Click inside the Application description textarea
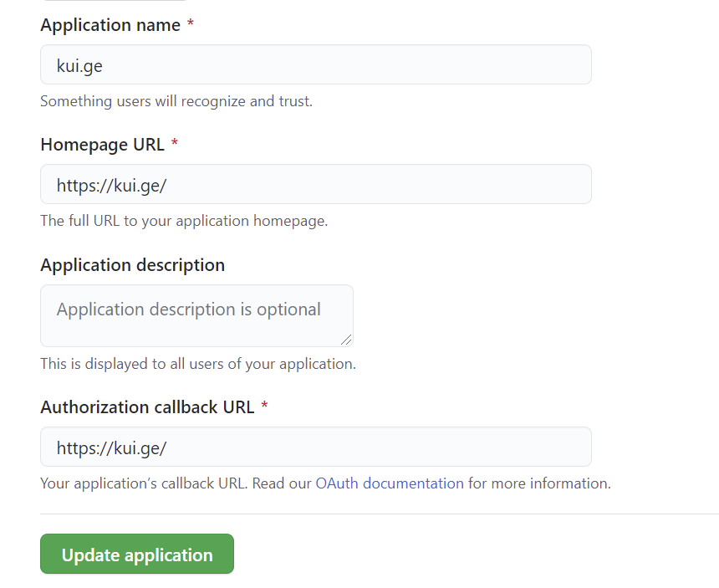The height and width of the screenshot is (588, 719). click(196, 315)
